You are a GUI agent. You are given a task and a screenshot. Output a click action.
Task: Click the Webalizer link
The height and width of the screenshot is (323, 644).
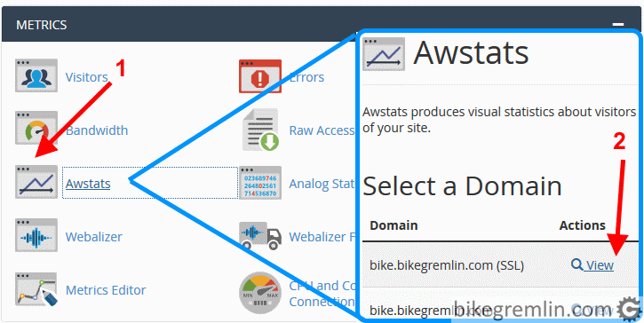point(94,237)
